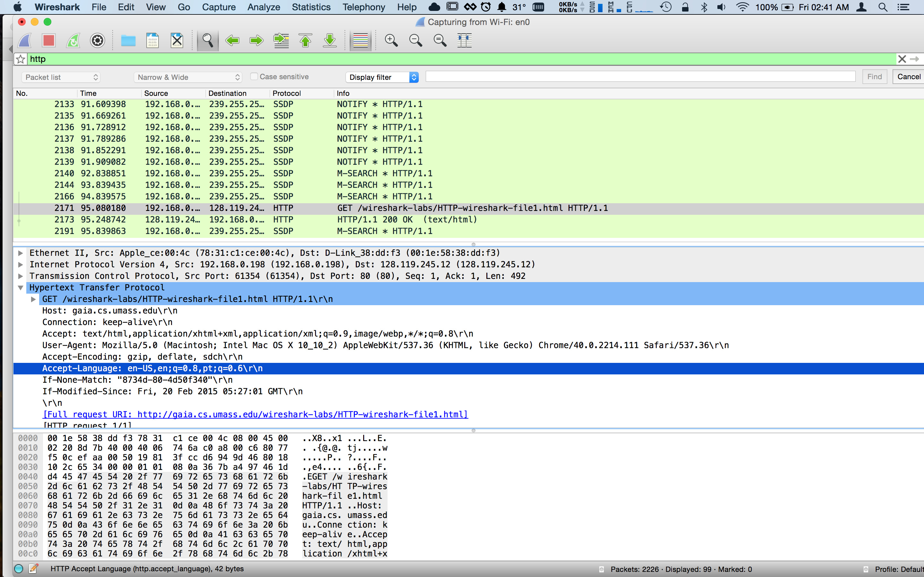The width and height of the screenshot is (924, 577).
Task: Open the Narrow & Wide dropdown
Action: [188, 77]
